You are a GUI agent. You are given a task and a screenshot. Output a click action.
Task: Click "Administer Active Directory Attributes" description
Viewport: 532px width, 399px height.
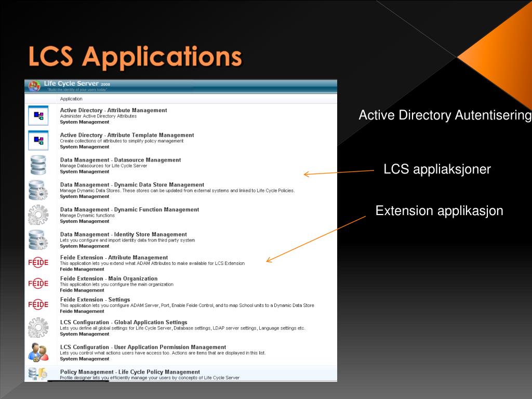[98, 116]
